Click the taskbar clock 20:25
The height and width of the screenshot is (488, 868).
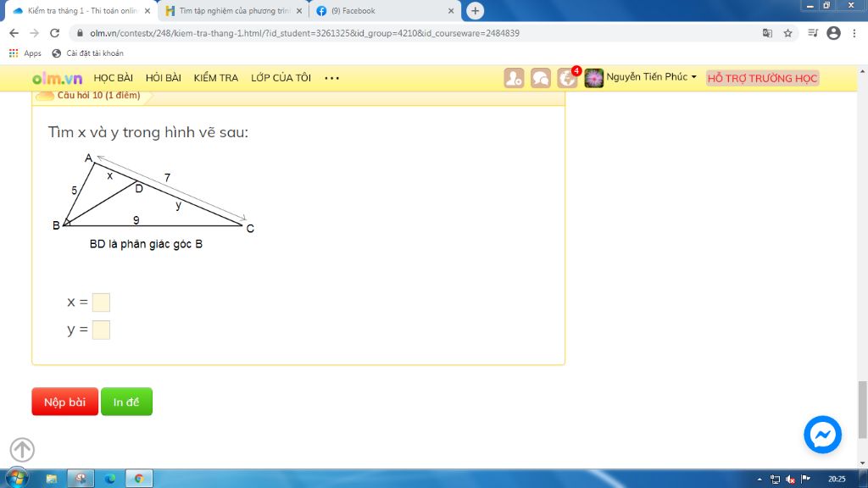pos(837,480)
